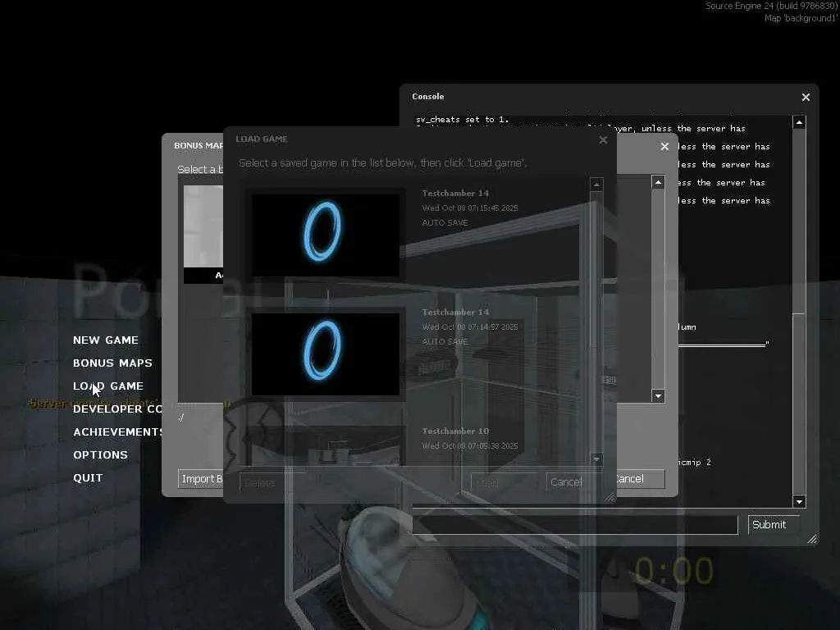Open Achievements from main menu
Image resolution: width=840 pixels, height=630 pixels.
click(118, 431)
